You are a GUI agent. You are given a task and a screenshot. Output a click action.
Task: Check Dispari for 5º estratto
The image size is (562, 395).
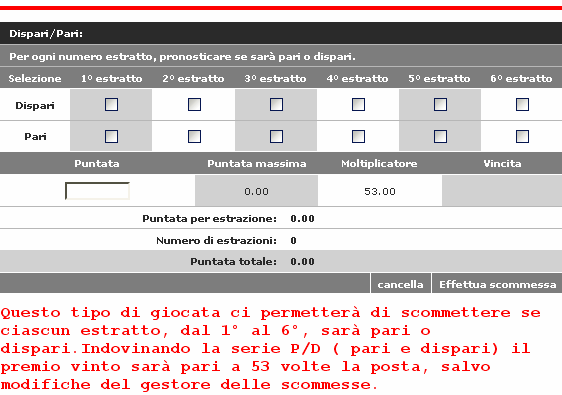[440, 105]
